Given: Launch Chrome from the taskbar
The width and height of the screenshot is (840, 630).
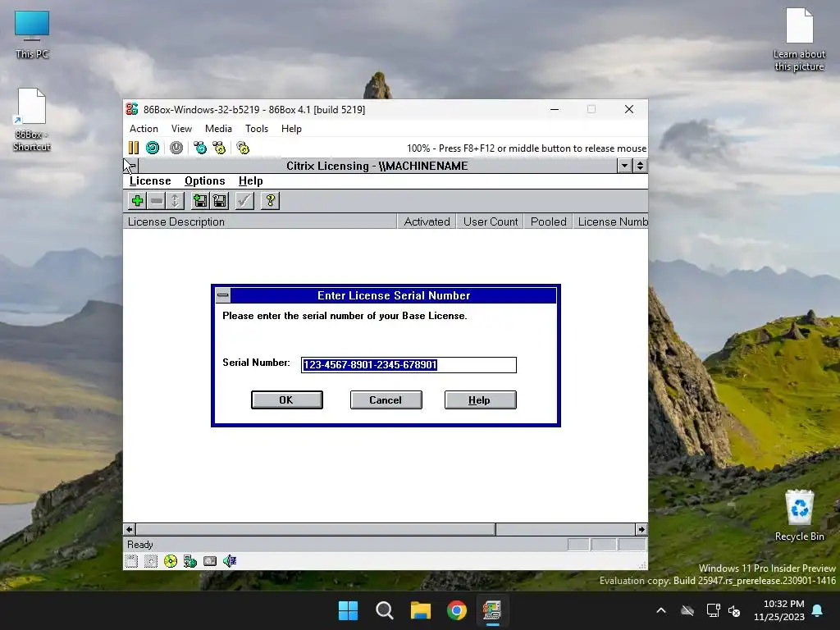Looking at the screenshot, I should pos(457,610).
